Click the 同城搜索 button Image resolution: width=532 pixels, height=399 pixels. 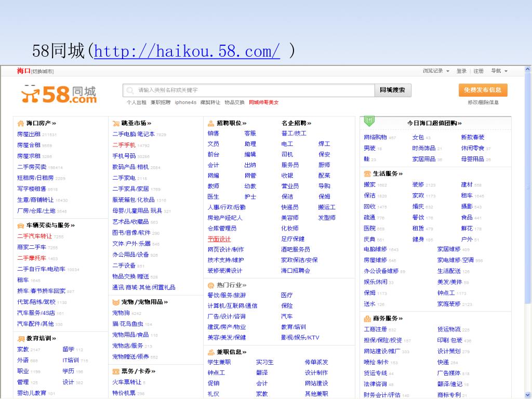tap(393, 90)
